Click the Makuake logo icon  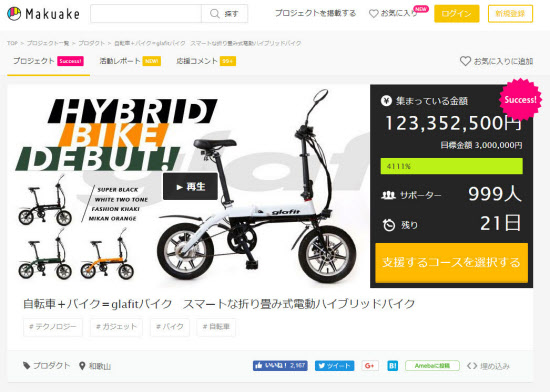[14, 14]
